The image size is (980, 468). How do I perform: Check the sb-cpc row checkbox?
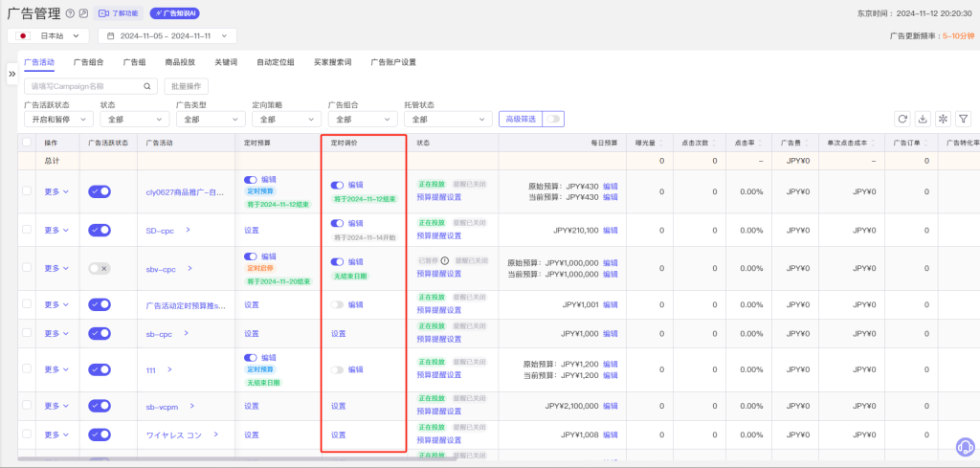[x=26, y=333]
